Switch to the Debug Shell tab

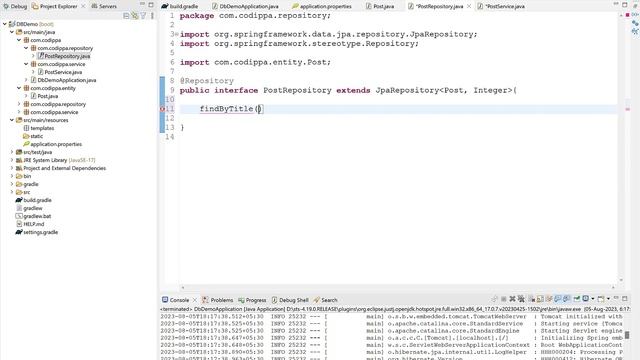coord(290,300)
